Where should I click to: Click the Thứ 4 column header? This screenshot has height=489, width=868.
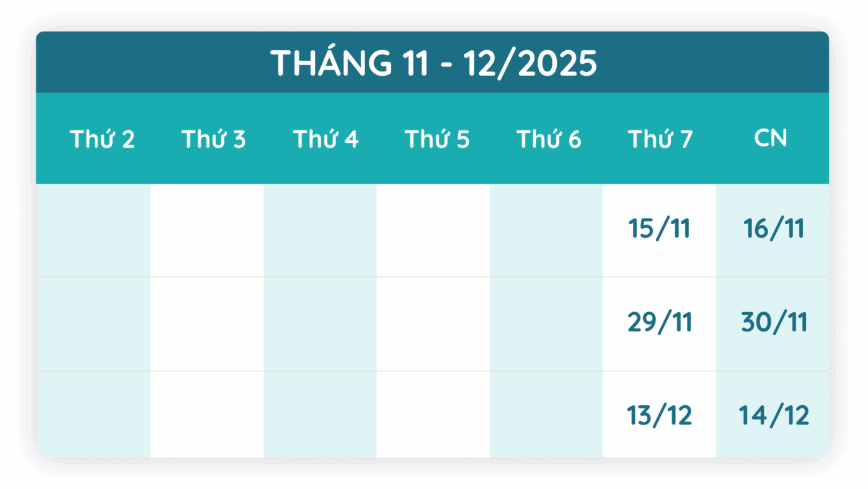coord(325,140)
